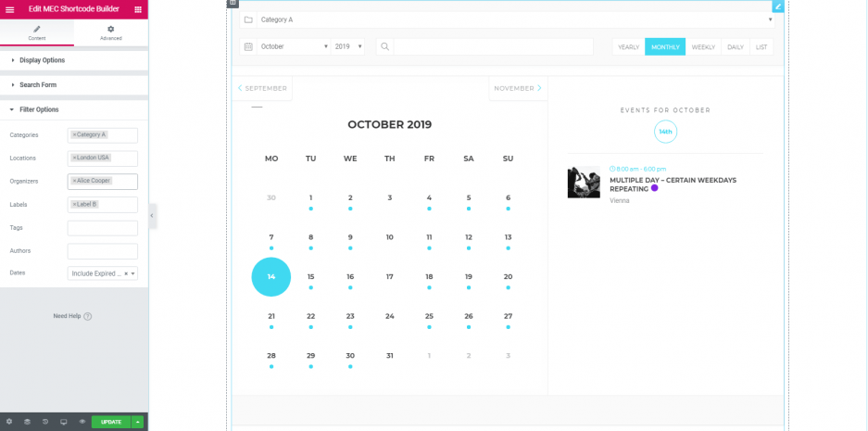
Task: Select October 18 on the calendar
Action: pyautogui.click(x=429, y=277)
